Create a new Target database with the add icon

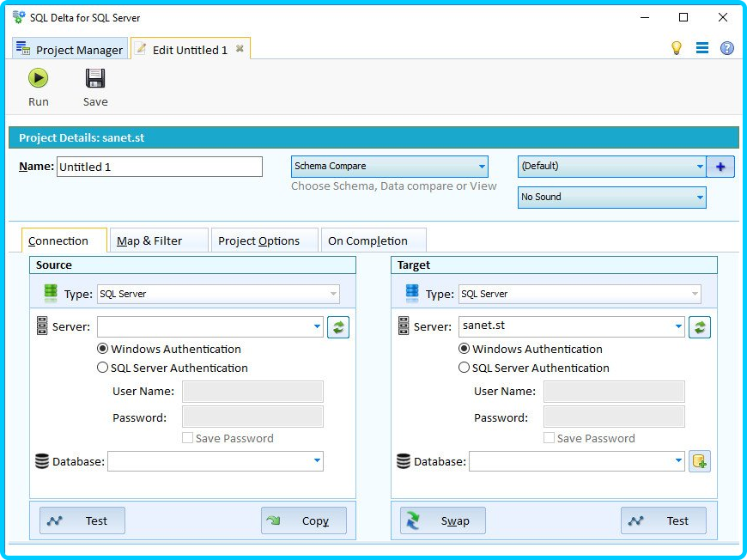pyautogui.click(x=700, y=461)
